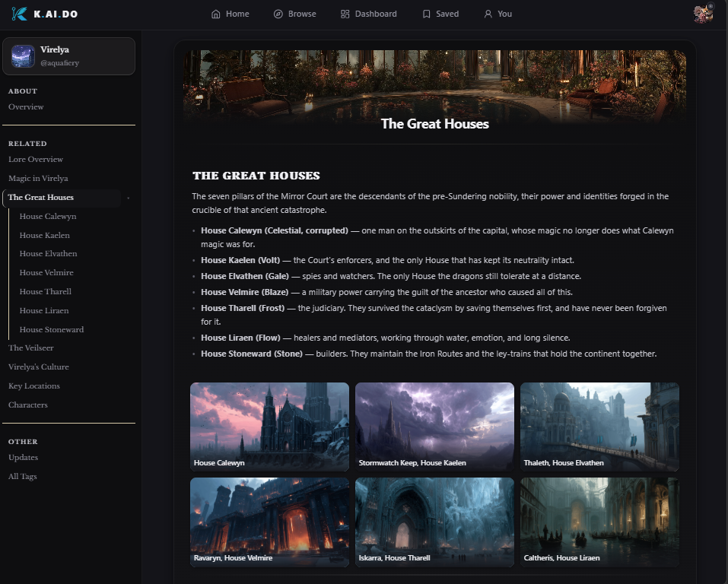This screenshot has height=584, width=728.
Task: Open the Dashboard tab label
Action: coord(376,14)
